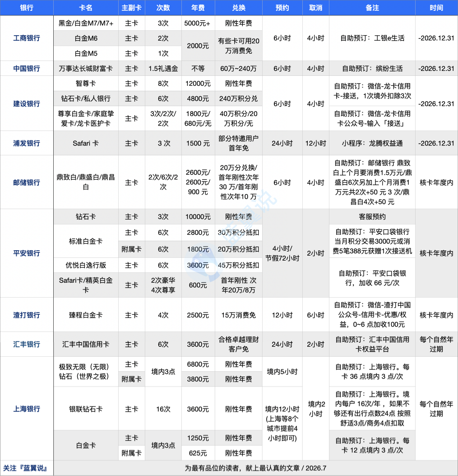This screenshot has height=476, width=458.
Task: Click the 主副卡 column header
Action: coord(132,8)
